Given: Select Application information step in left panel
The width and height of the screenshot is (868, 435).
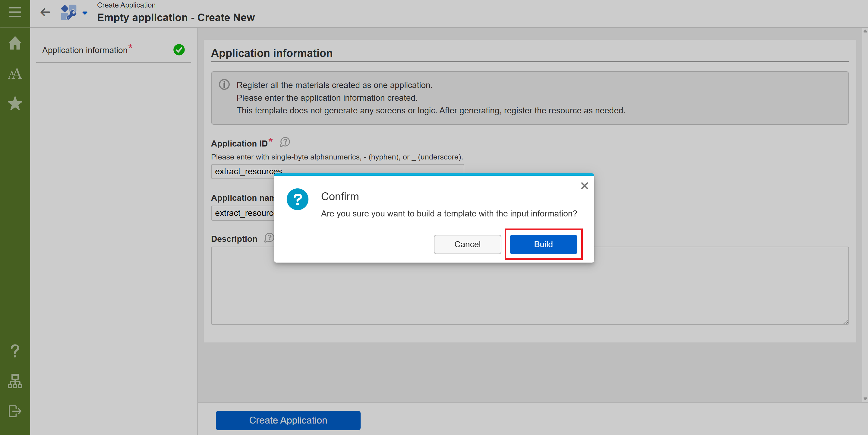Looking at the screenshot, I should coord(85,50).
